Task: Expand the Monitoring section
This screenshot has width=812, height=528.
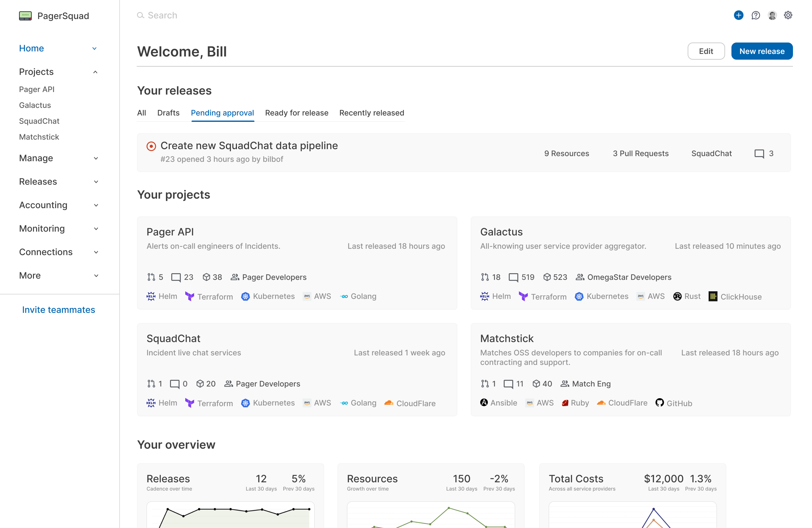Action: click(x=96, y=229)
